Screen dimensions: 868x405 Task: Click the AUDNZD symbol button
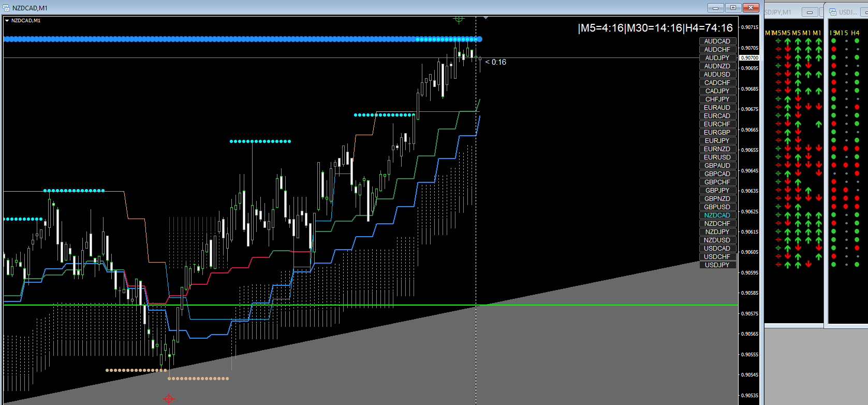(717, 66)
